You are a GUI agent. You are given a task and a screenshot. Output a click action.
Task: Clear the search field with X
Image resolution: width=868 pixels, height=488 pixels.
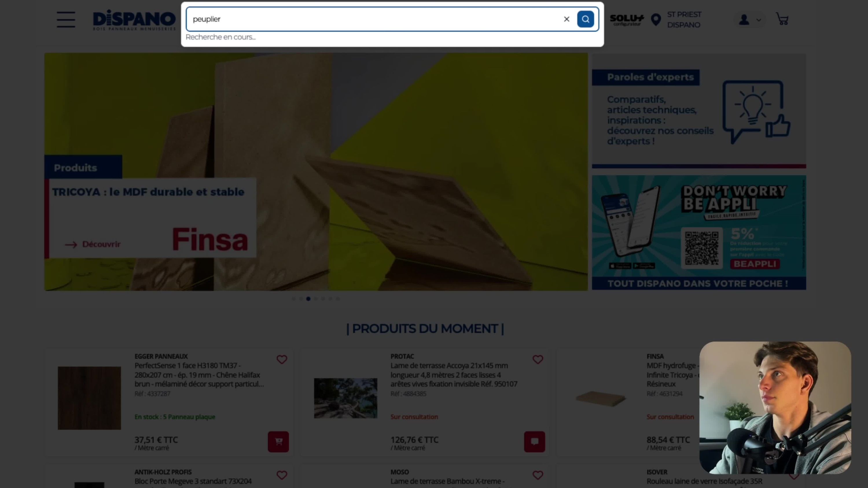(x=567, y=19)
